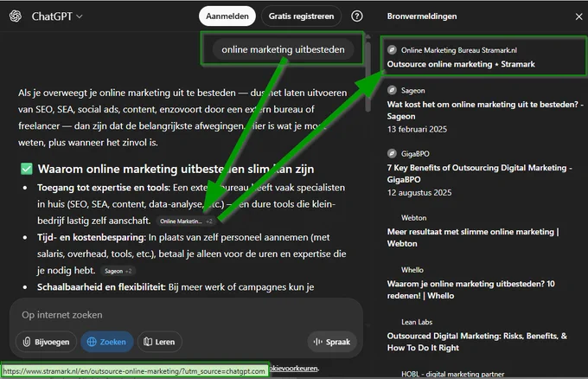The image size is (588, 379).
Task: Open Webton slimme online marketing link
Action: [473, 238]
